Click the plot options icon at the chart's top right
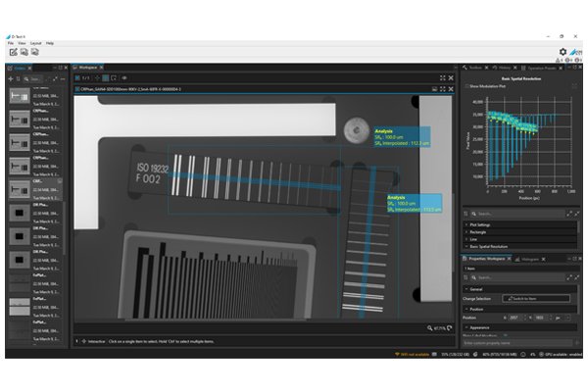Screen dimensions: 588x392 click(574, 86)
